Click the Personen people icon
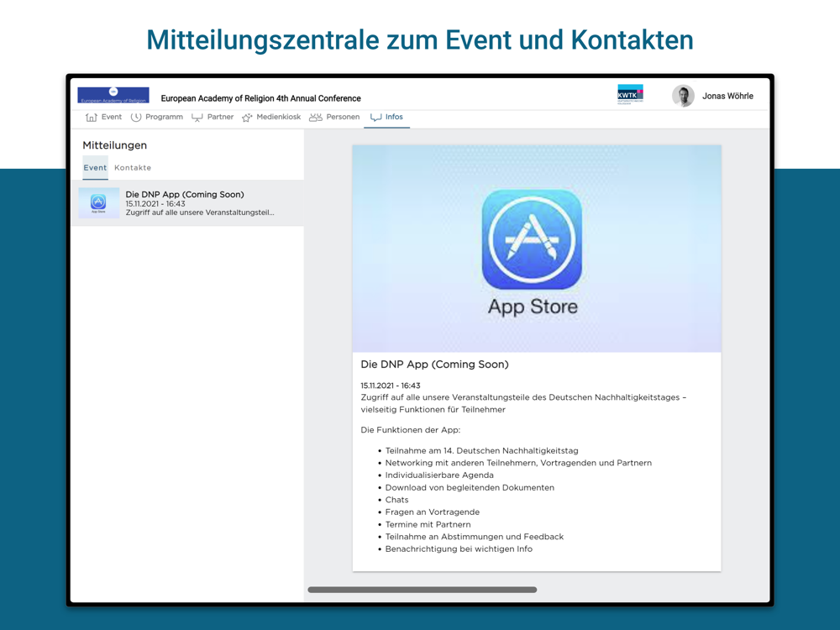Viewport: 840px width, 630px height. pos(316,118)
